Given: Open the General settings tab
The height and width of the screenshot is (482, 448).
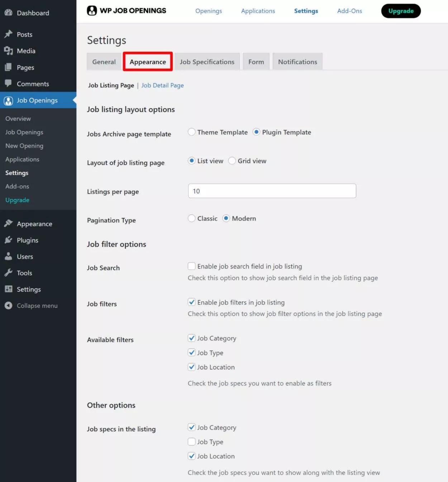Looking at the screenshot, I should (104, 62).
